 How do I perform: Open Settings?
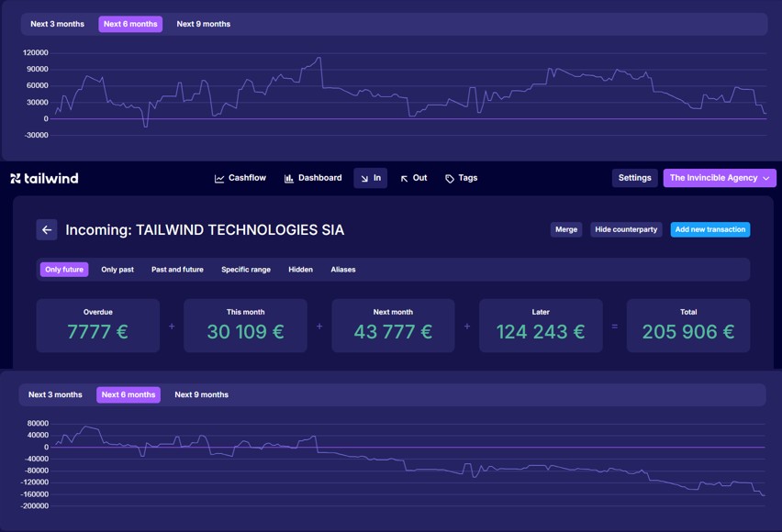635,178
